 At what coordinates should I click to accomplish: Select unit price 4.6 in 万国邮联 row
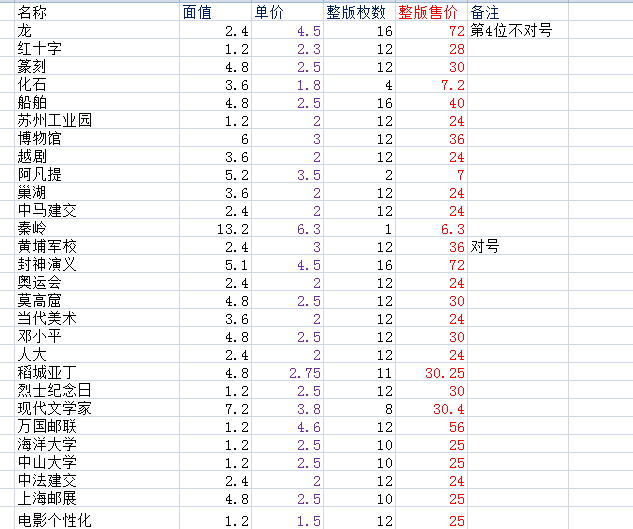pyautogui.click(x=287, y=426)
